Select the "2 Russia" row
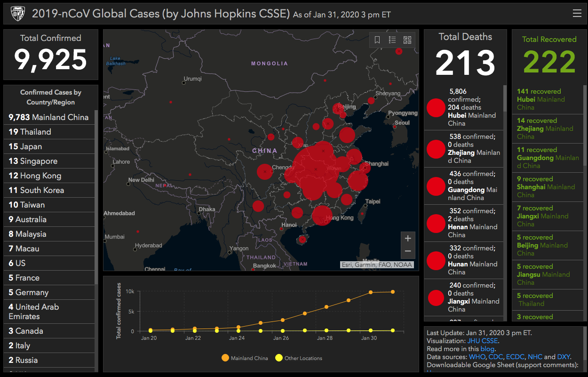Viewport: 588px width, 377px height. coord(49,360)
